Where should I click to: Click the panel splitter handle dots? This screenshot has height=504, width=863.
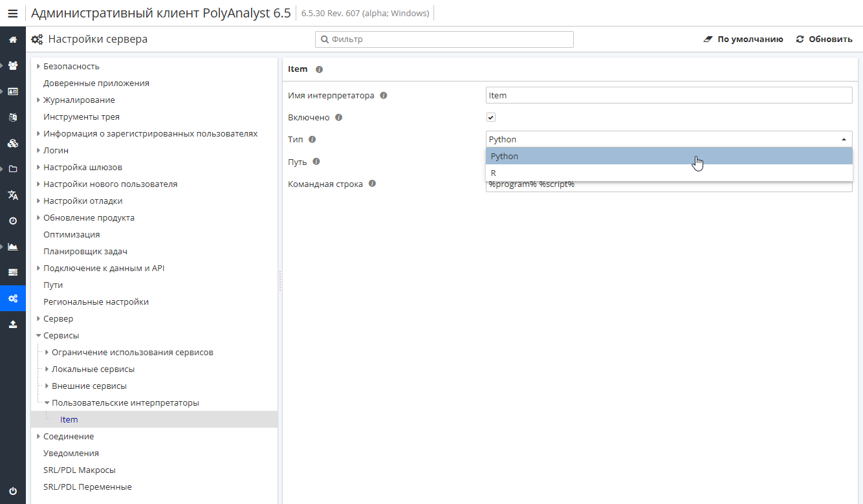280,281
